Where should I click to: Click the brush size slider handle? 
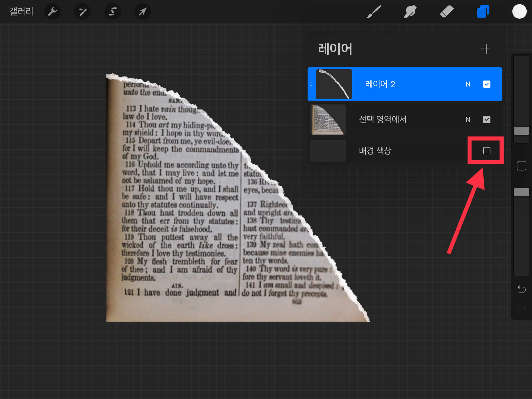(521, 131)
